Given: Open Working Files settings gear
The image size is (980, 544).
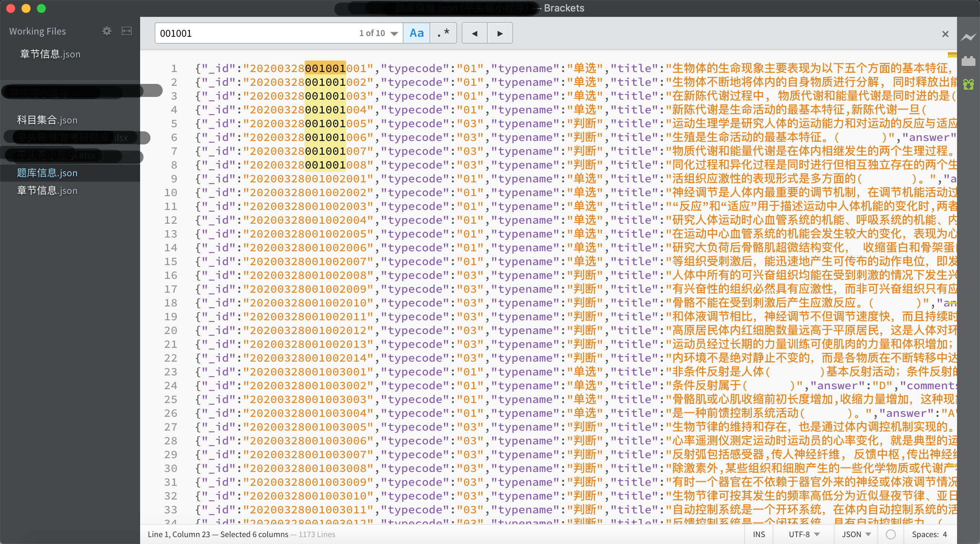Looking at the screenshot, I should 107,31.
